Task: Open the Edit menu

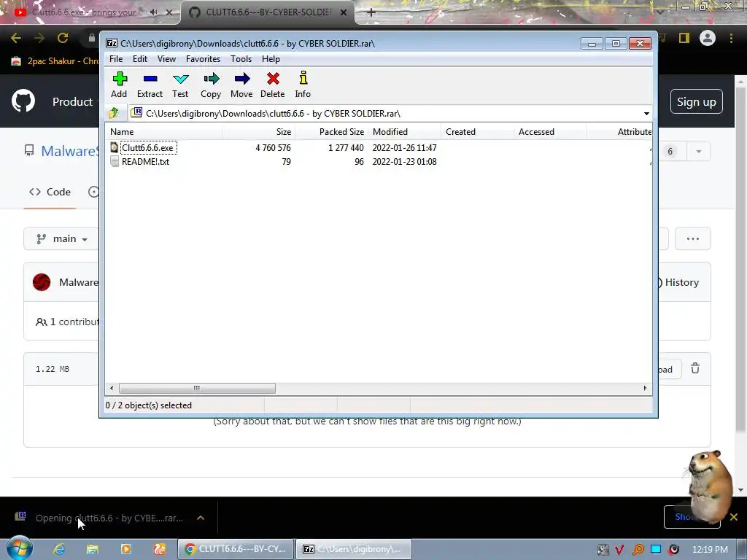Action: tap(139, 59)
